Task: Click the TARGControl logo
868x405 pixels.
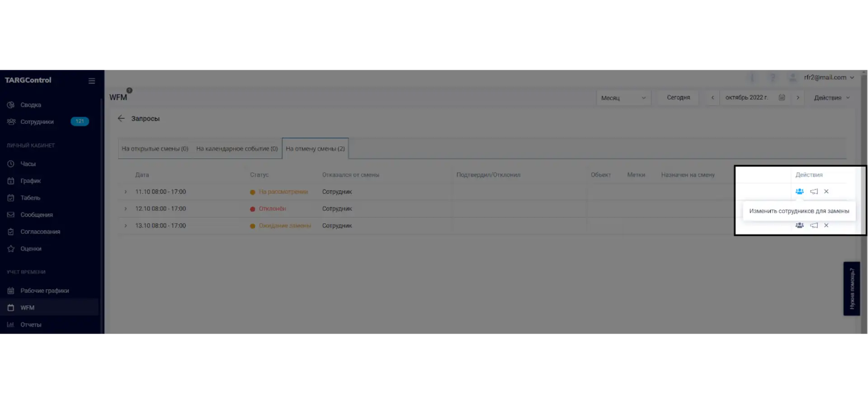Action: (x=28, y=80)
